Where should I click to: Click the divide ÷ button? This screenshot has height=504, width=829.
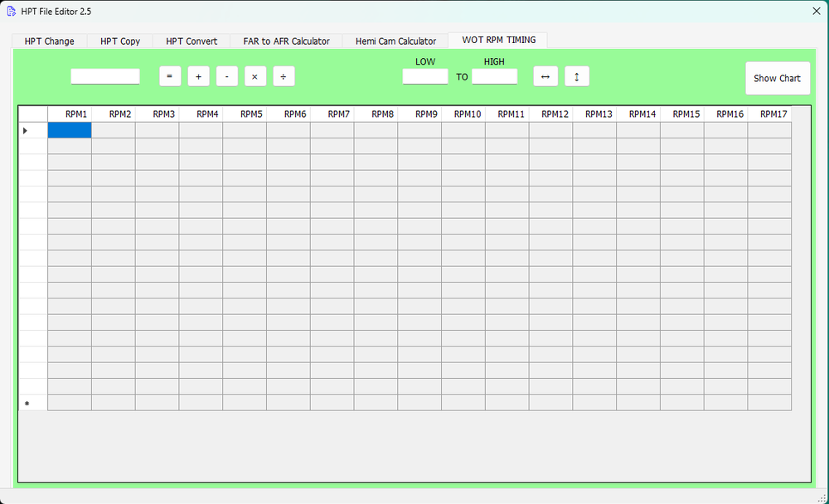pos(284,76)
